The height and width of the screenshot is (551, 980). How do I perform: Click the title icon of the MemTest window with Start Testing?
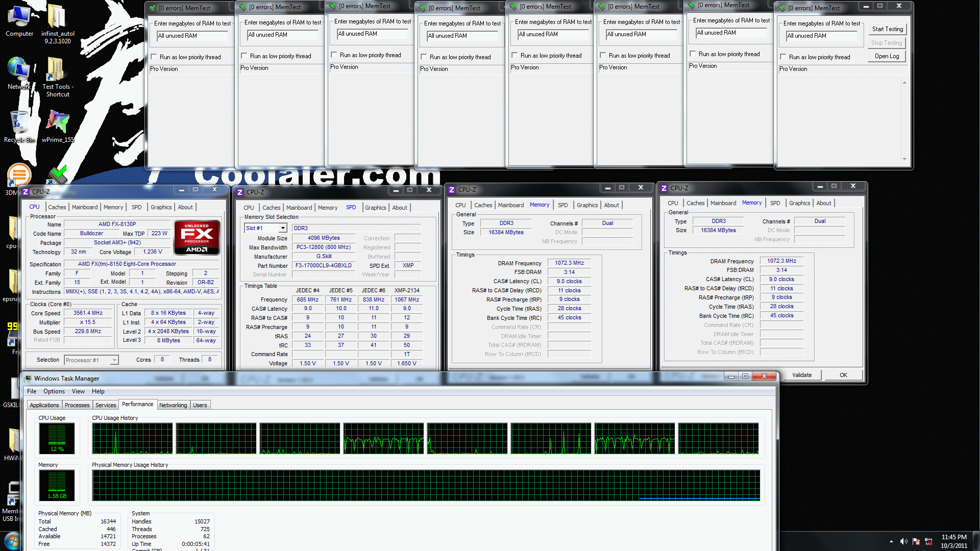pyautogui.click(x=781, y=8)
